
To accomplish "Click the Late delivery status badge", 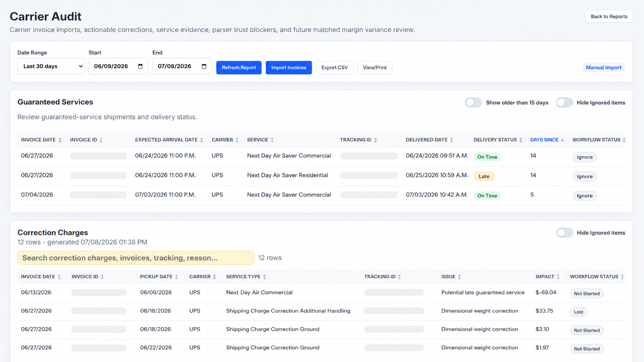I will tap(484, 176).
